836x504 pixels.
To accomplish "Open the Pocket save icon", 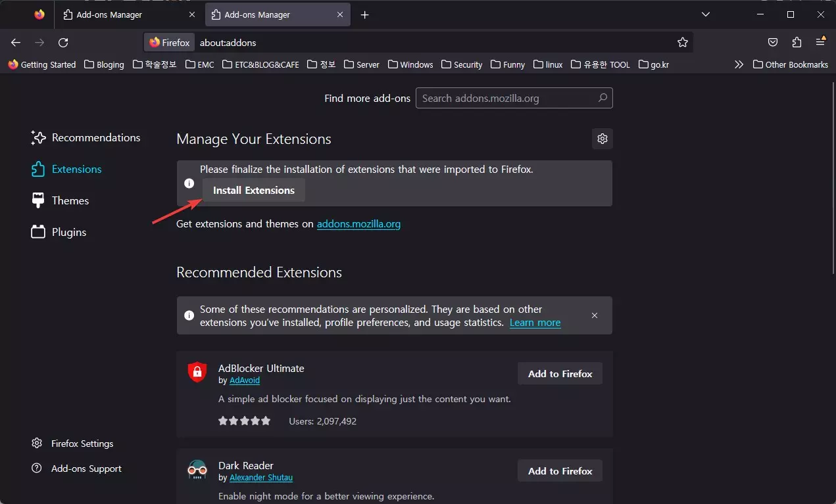I will pos(774,42).
